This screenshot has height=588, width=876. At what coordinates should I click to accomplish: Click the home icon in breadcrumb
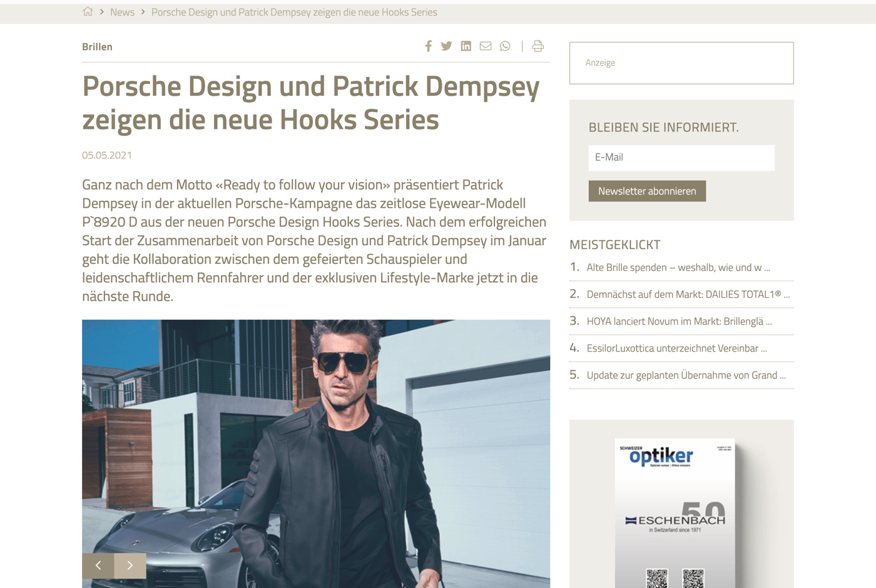pyautogui.click(x=88, y=12)
